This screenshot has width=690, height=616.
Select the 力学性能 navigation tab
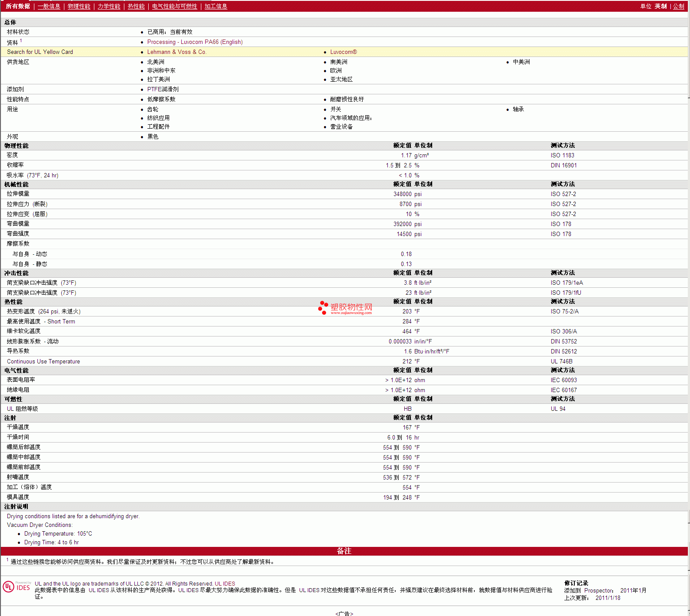(x=109, y=6)
